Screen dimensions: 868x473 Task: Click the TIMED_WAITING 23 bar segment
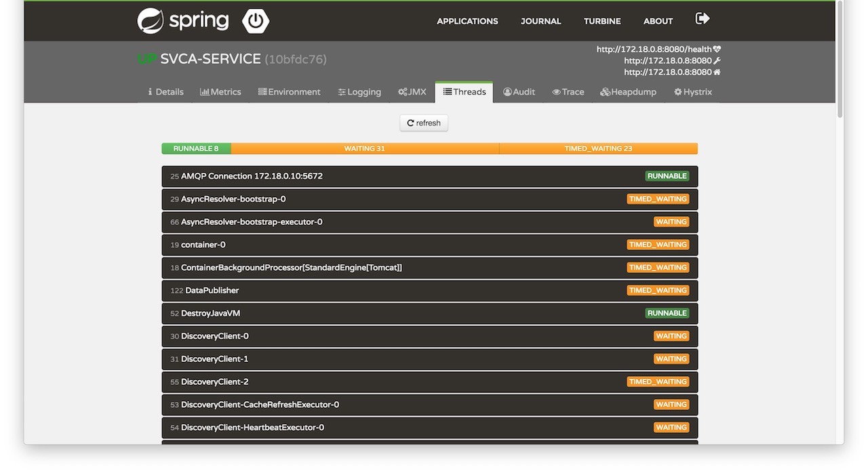tap(598, 148)
